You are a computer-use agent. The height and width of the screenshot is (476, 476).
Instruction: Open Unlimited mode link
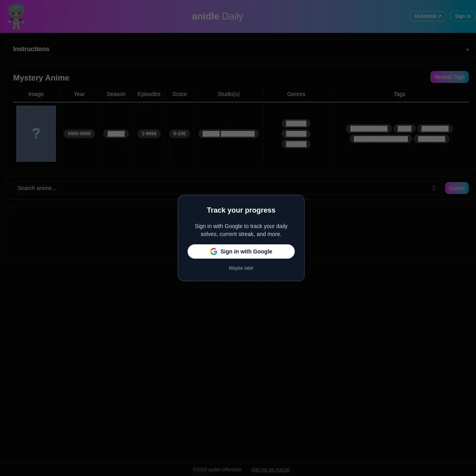pyautogui.click(x=428, y=16)
